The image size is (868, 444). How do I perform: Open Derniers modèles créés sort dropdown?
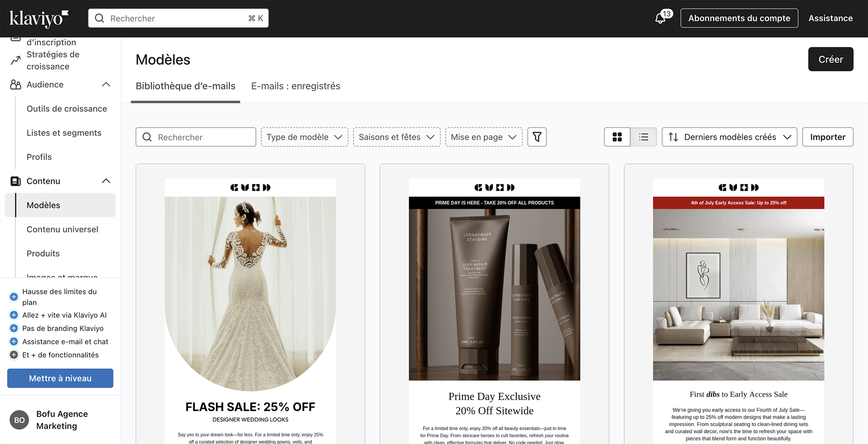click(729, 137)
